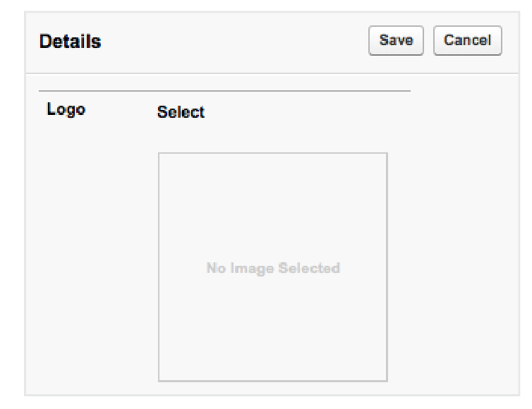
Task: Cancel editing the Details panel
Action: tap(467, 41)
